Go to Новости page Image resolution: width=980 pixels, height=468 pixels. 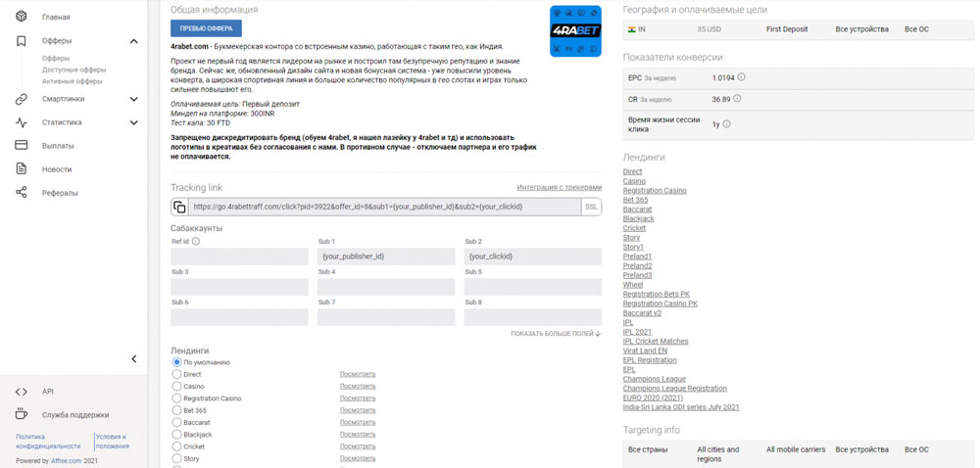coord(57,169)
